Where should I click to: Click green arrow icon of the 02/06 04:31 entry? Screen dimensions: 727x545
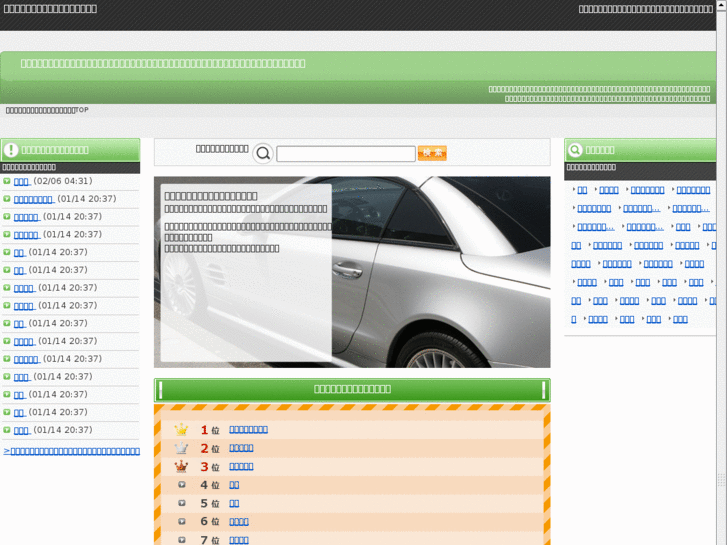click(x=6, y=181)
